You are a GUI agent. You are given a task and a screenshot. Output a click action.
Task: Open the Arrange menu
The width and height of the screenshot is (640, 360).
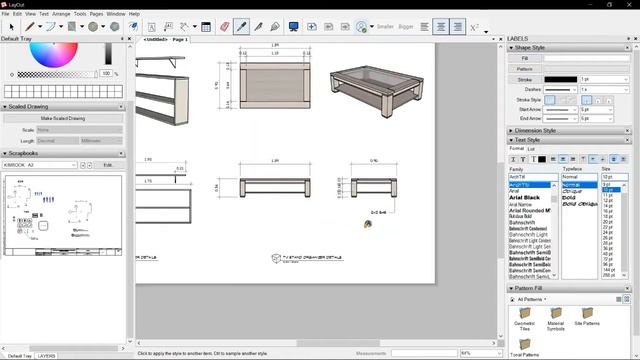click(x=61, y=13)
